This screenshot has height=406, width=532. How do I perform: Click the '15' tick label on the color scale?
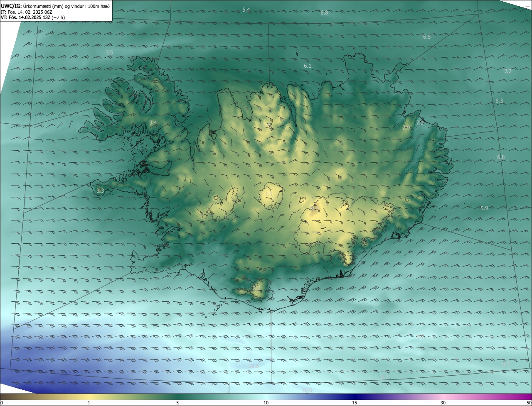point(355,403)
